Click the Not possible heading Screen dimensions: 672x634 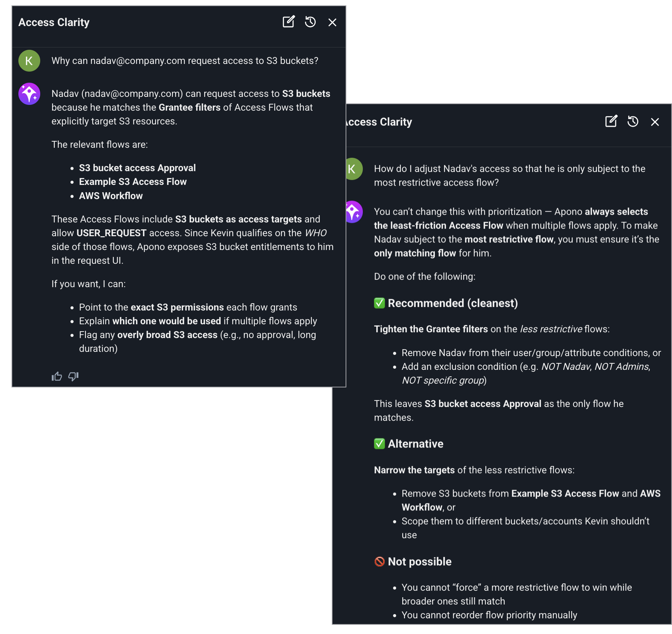click(x=420, y=562)
